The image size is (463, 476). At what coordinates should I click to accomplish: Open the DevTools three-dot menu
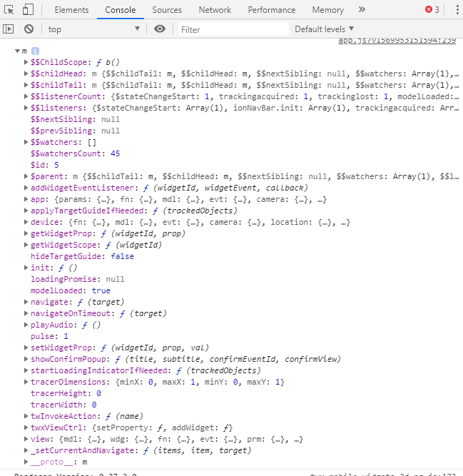coord(455,9)
